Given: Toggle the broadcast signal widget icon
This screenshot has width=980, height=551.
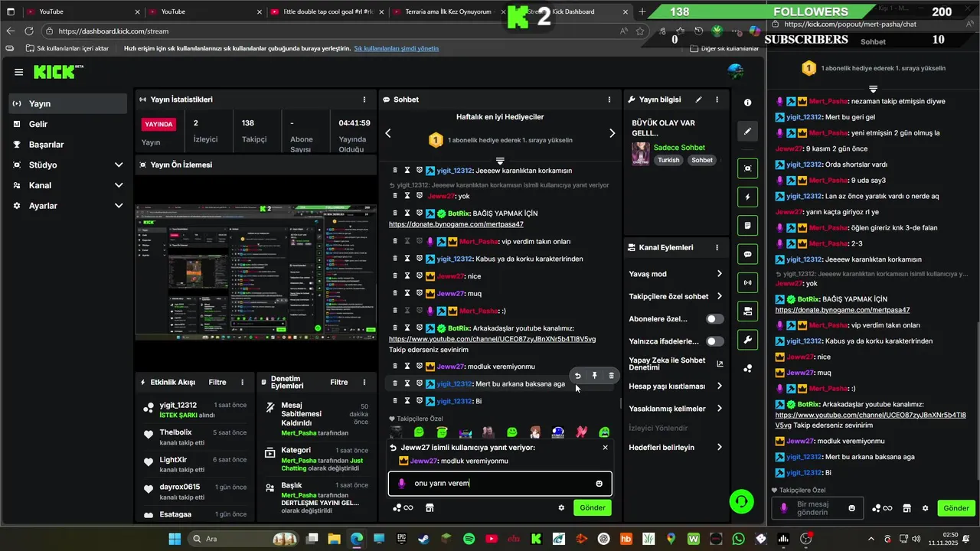Looking at the screenshot, I should pyautogui.click(x=748, y=283).
